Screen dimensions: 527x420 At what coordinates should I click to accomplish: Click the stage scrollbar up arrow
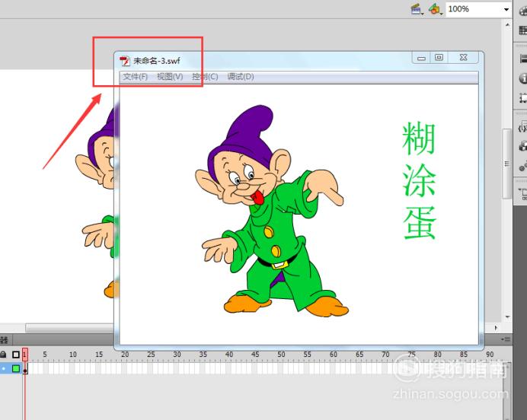coord(507,24)
